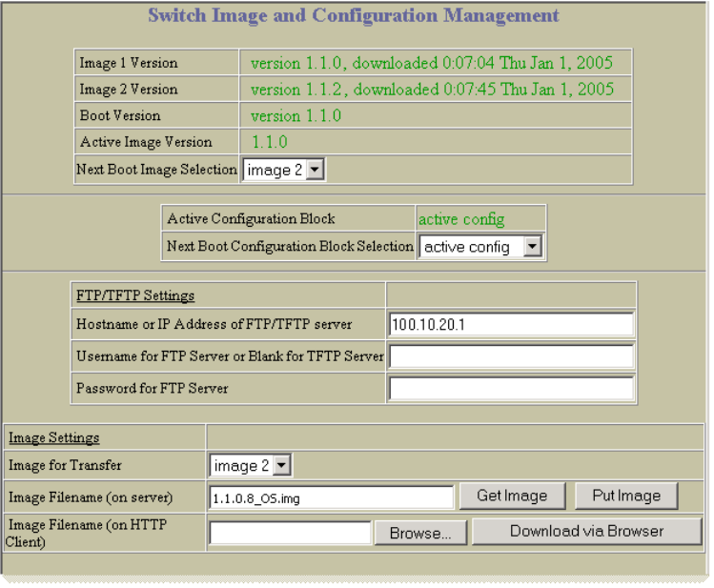Image resolution: width=714 pixels, height=588 pixels.
Task: Open Next Boot Configuration Block Selection dropdown
Action: [480, 247]
